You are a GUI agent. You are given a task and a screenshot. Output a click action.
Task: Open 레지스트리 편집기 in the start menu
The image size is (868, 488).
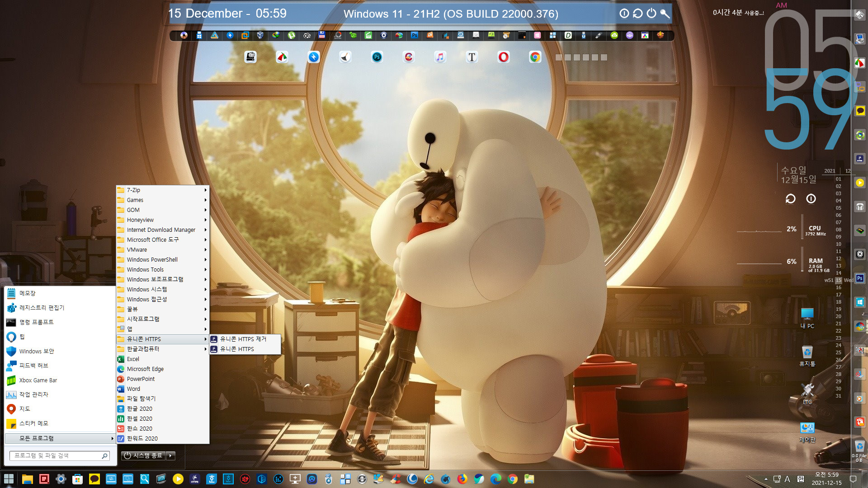(x=60, y=308)
